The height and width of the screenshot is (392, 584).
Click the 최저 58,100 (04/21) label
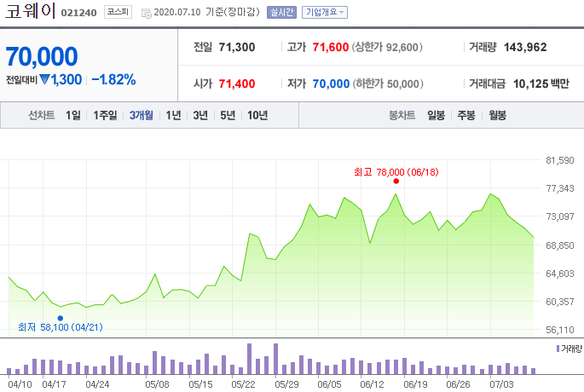coord(61,327)
